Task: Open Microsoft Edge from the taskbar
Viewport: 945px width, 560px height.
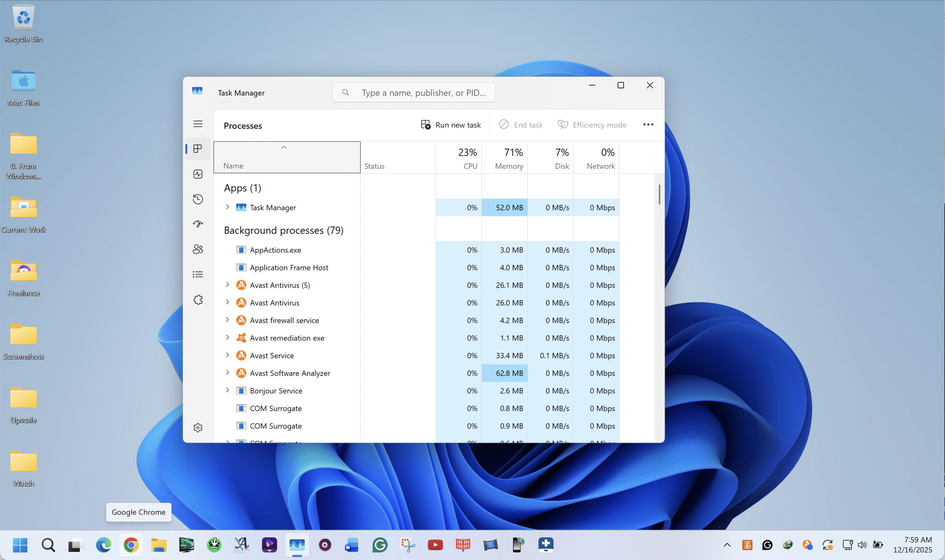Action: (x=103, y=545)
